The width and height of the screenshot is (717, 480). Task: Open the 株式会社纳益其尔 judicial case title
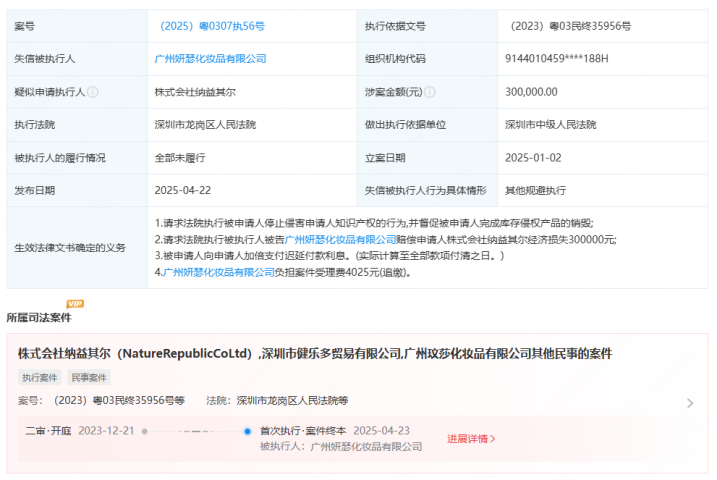click(315, 353)
